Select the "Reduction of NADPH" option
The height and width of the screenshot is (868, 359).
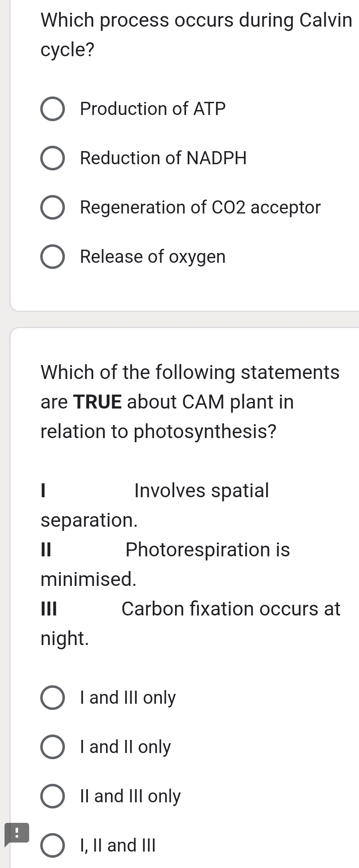[53, 158]
